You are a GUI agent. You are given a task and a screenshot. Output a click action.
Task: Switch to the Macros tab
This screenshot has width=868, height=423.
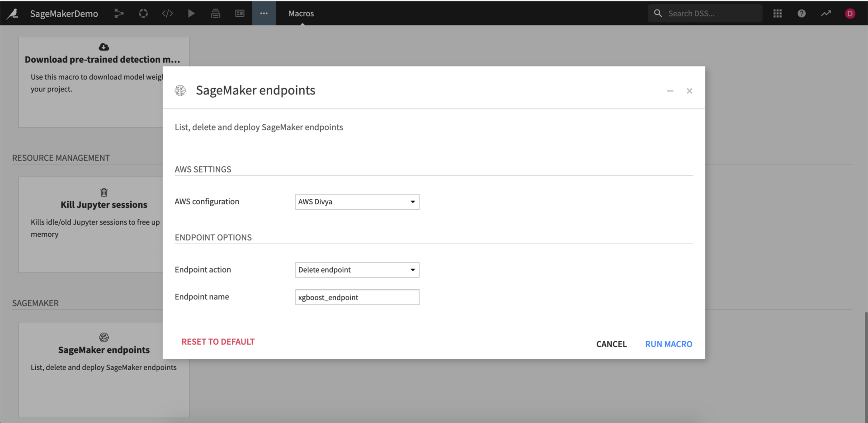(301, 13)
